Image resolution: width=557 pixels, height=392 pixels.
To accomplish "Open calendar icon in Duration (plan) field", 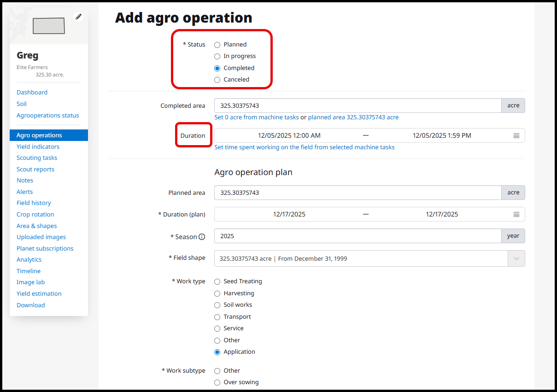I will click(x=516, y=214).
